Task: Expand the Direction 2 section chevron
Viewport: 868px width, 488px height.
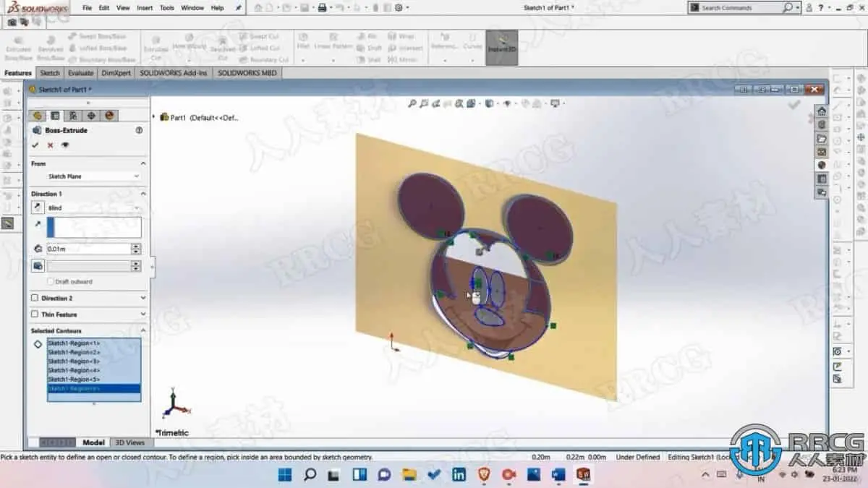Action: [x=142, y=298]
